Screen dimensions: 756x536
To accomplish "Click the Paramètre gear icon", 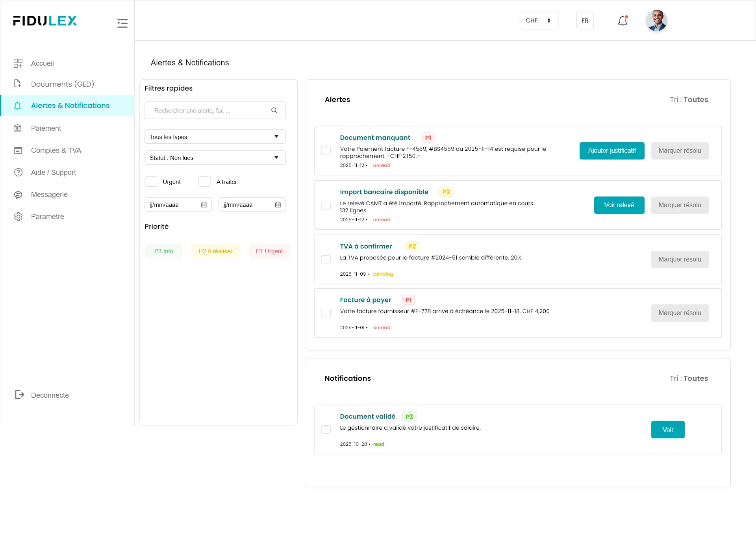I will [x=18, y=217].
